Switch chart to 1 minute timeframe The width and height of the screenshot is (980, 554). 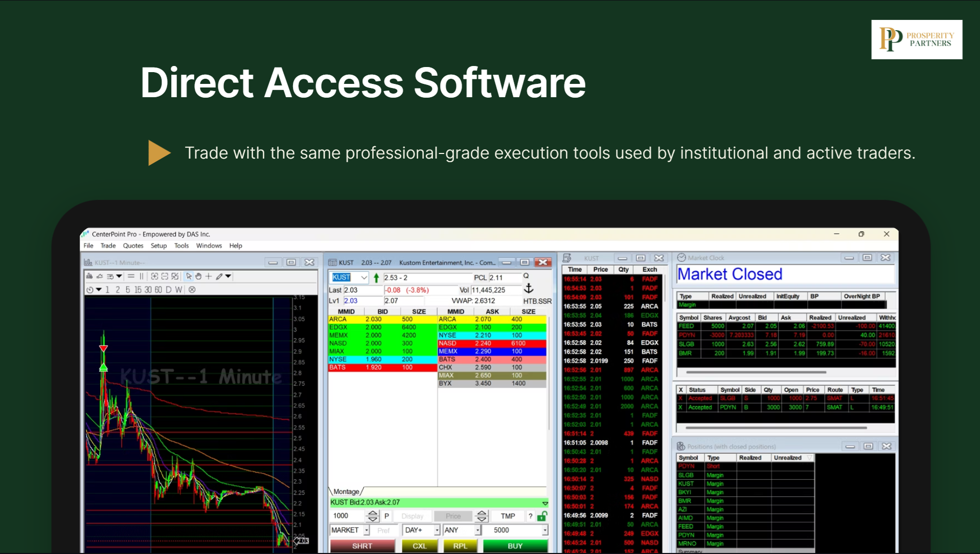(x=107, y=290)
